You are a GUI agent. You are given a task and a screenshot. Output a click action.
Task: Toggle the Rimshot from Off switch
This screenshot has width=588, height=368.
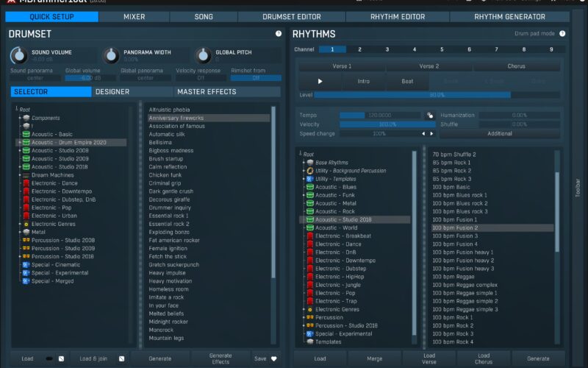coord(256,77)
